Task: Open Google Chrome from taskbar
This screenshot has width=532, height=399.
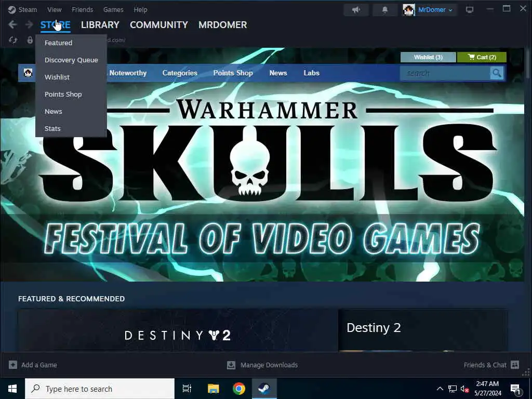Action: pyautogui.click(x=239, y=389)
